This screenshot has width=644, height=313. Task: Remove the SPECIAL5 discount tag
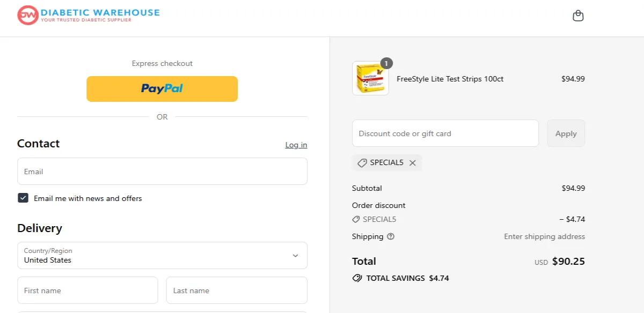click(x=412, y=163)
